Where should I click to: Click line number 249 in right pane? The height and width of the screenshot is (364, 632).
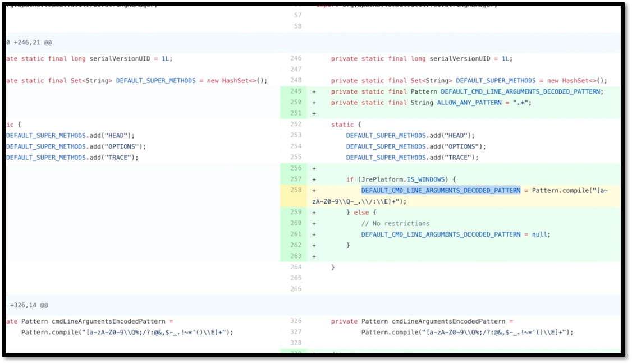point(296,91)
